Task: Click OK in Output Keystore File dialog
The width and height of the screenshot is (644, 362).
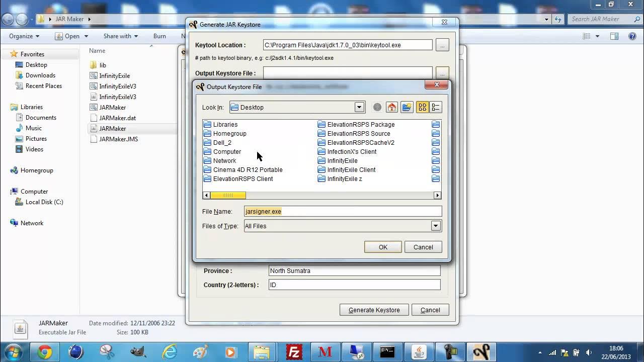Action: point(383,247)
